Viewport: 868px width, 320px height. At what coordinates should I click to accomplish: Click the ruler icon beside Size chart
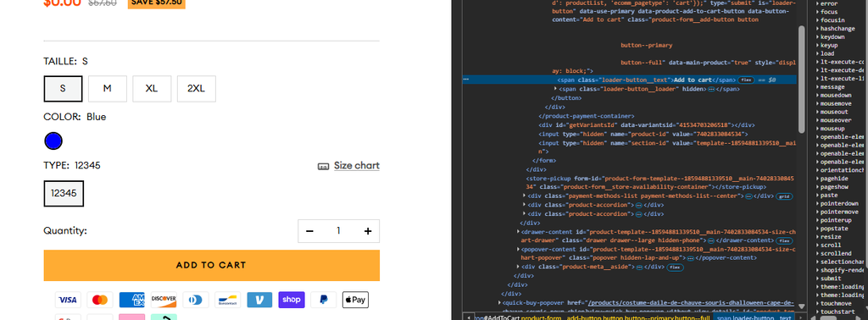pyautogui.click(x=323, y=167)
